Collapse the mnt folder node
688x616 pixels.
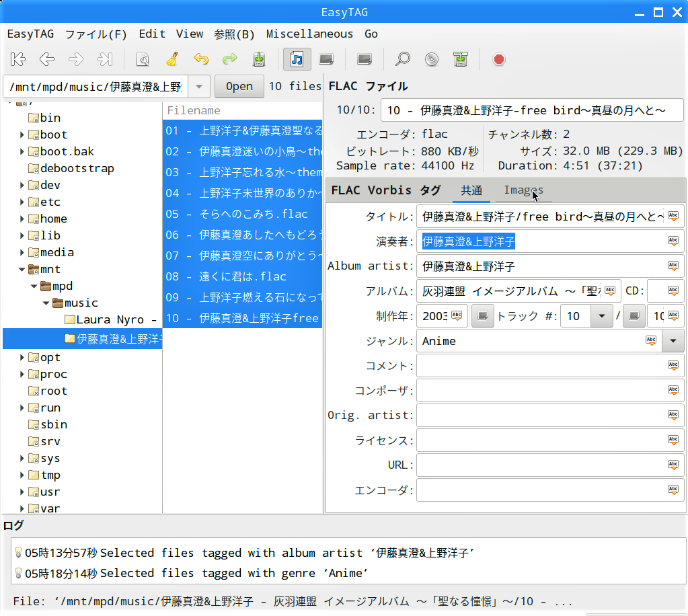click(x=22, y=270)
